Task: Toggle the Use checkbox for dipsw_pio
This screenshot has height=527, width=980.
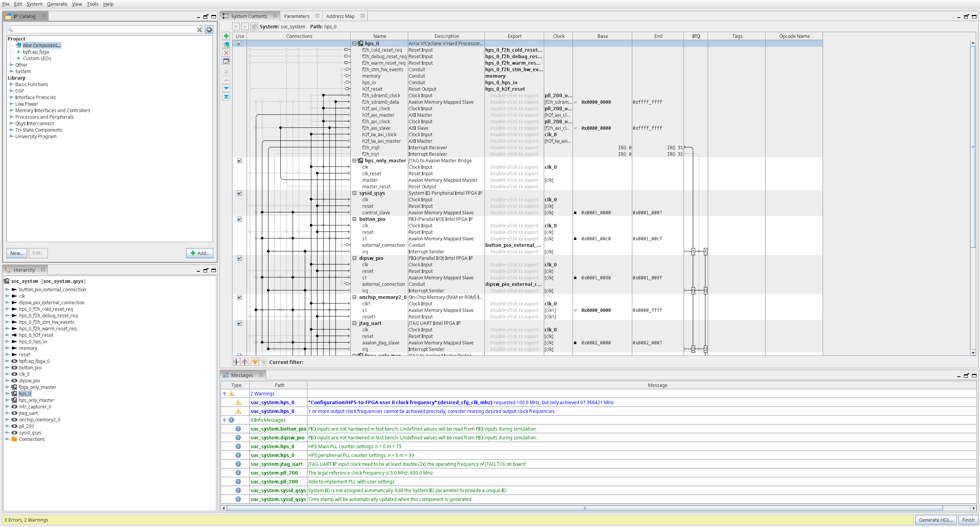Action: (x=239, y=258)
